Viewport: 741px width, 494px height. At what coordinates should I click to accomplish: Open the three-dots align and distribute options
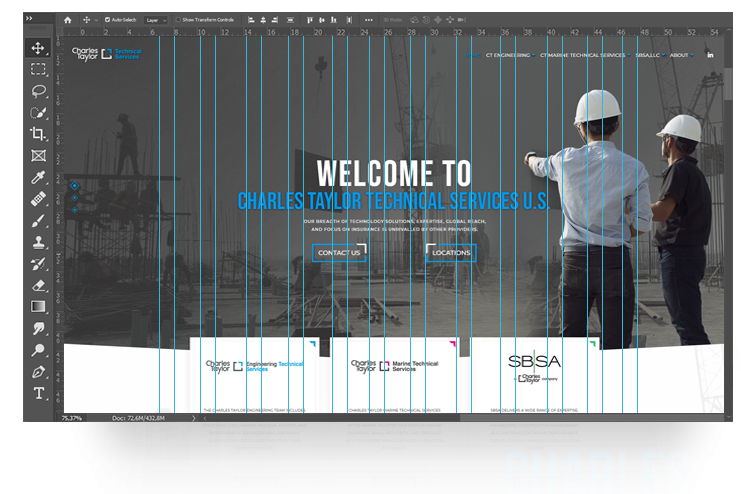point(369,20)
